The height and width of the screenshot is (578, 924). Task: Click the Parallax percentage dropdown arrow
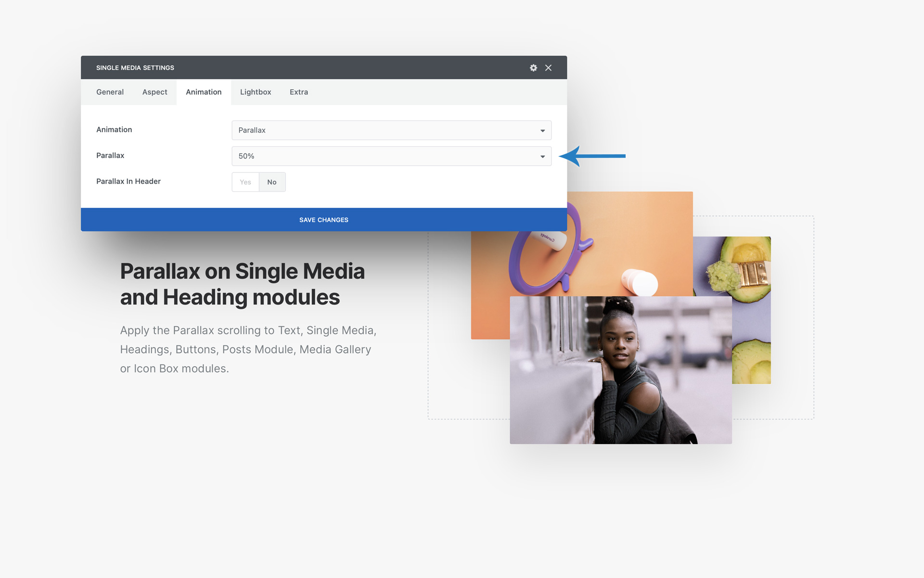coord(542,157)
